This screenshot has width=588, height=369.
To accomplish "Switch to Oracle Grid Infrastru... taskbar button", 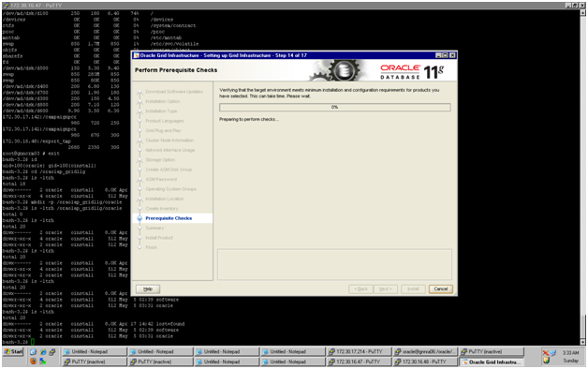I will click(x=492, y=362).
